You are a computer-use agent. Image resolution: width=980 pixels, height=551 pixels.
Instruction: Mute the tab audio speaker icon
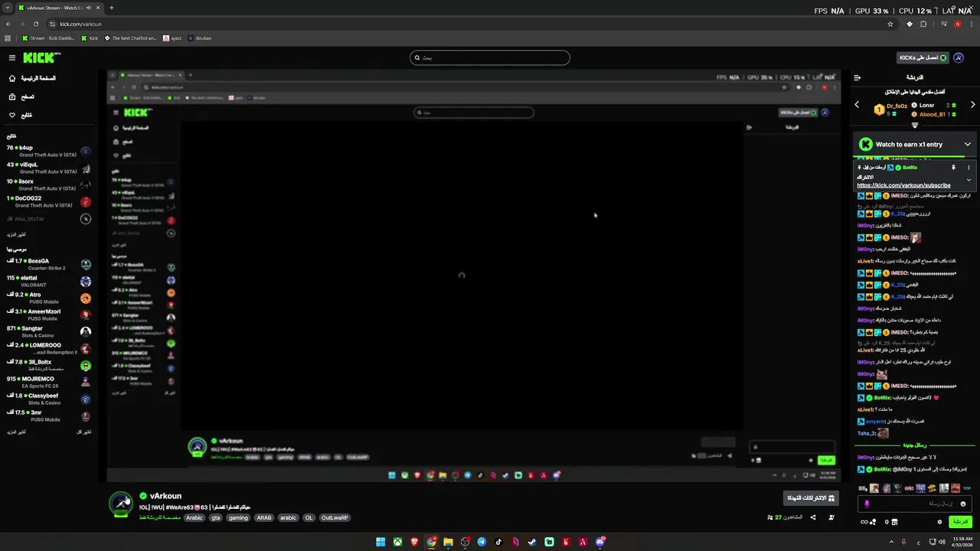[89, 8]
